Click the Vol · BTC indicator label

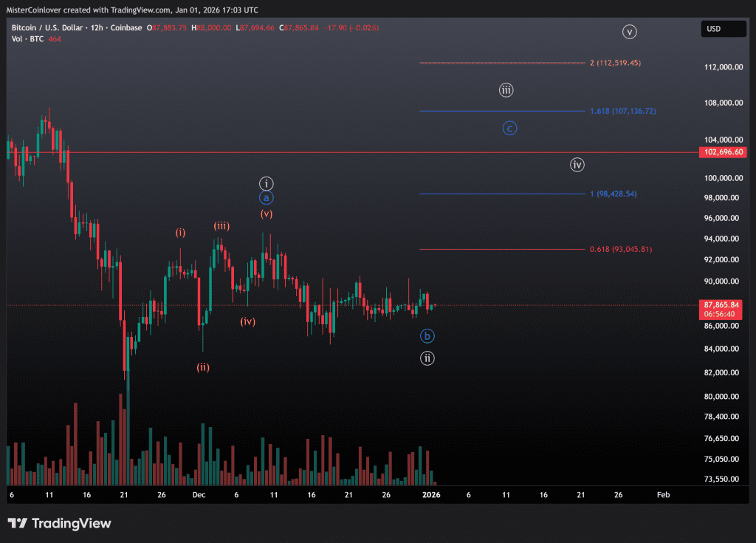pyautogui.click(x=27, y=38)
